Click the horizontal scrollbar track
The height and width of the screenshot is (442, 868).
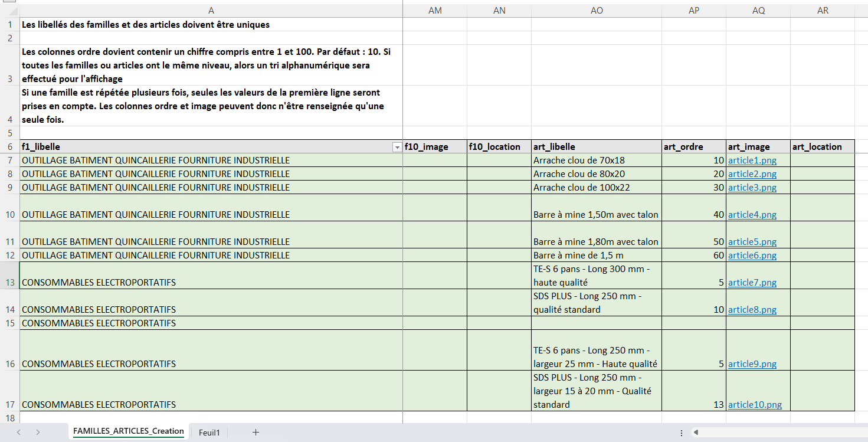tap(779, 433)
